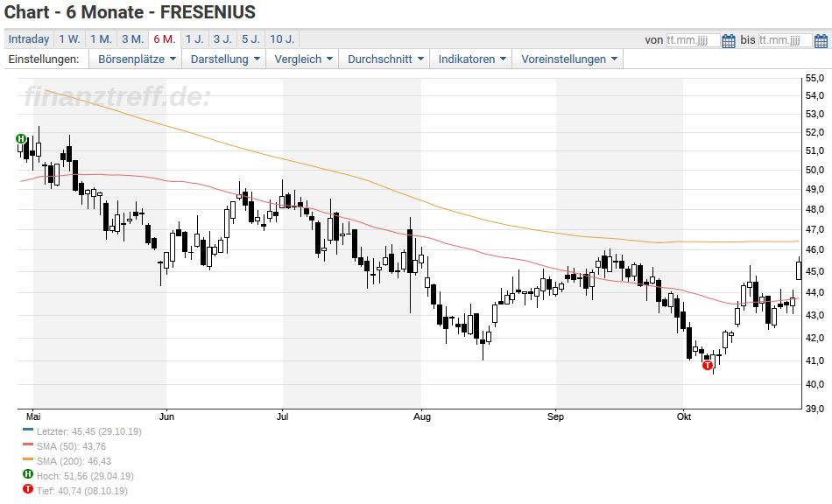
Task: Click the 'Jul' x-axis label
Action: tap(282, 416)
